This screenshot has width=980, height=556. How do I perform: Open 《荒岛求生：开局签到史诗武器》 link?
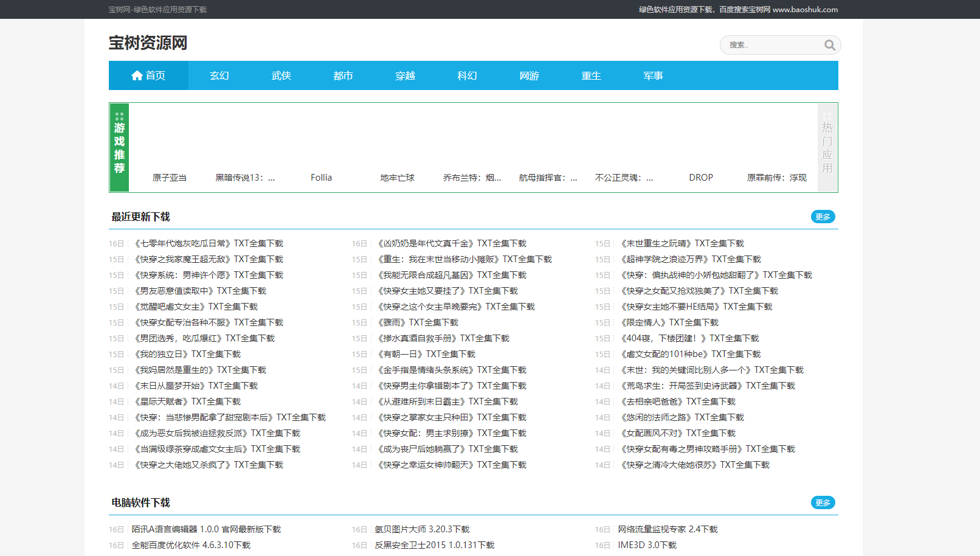706,386
